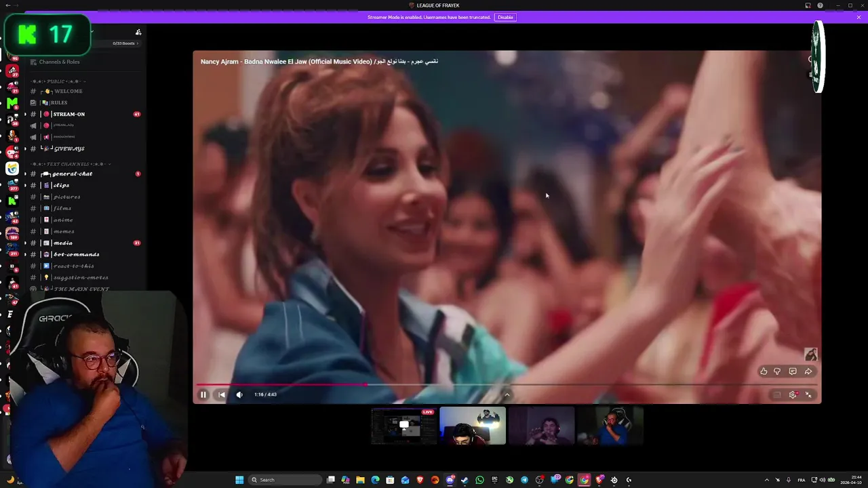Open Discord inbox icon in title bar
This screenshot has height=488, width=868.
pos(808,5)
